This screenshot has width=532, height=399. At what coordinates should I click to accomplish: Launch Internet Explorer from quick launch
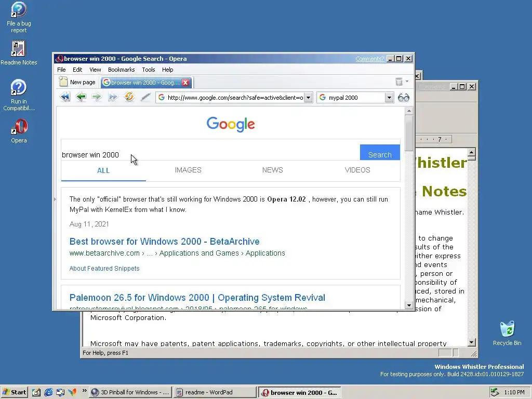pos(48,392)
